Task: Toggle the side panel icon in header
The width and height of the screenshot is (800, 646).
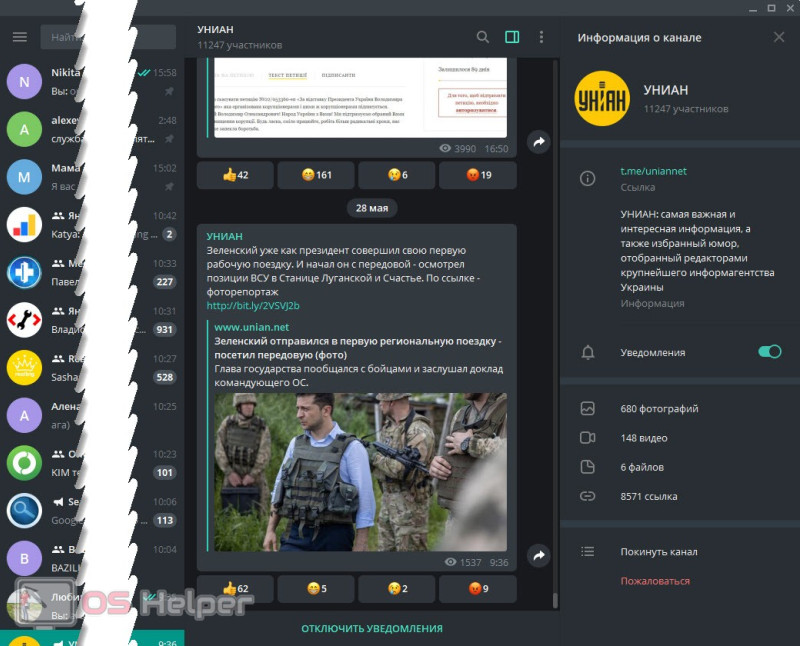Action: tap(512, 37)
